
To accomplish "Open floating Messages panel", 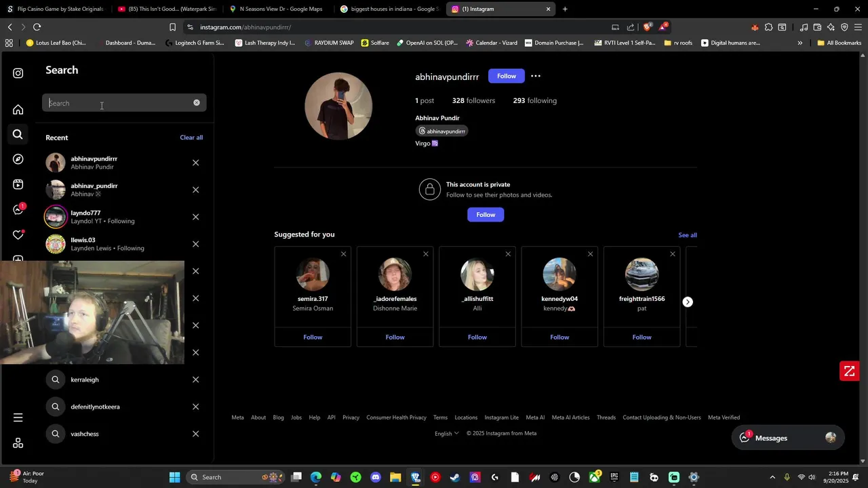I will 788,438.
